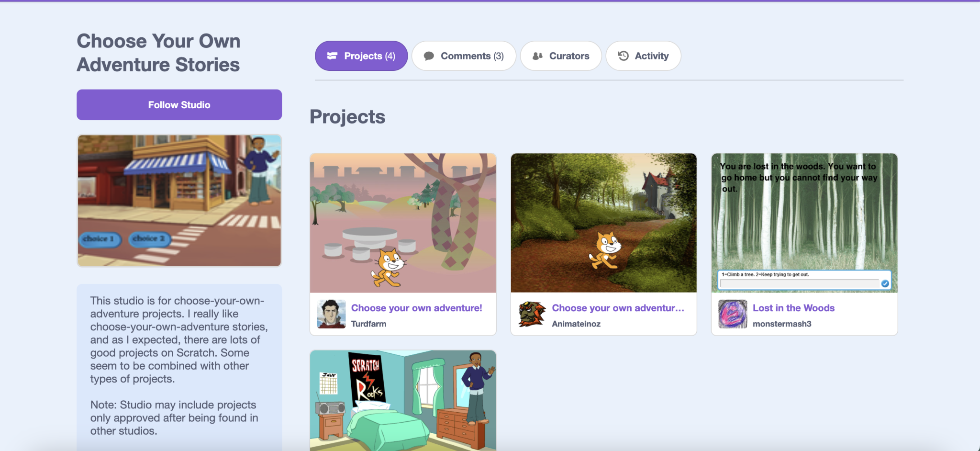Click the clock icon on the Activity tab
Image resolution: width=980 pixels, height=451 pixels.
[622, 56]
